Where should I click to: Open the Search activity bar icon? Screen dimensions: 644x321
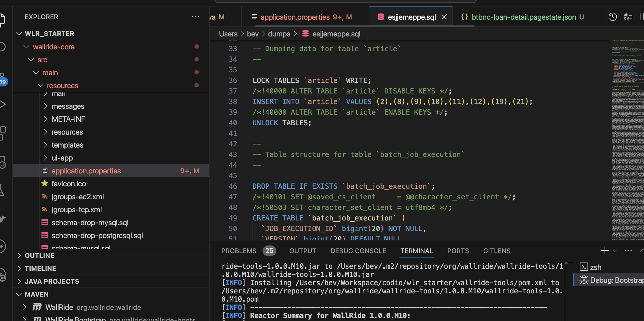(x=2, y=47)
